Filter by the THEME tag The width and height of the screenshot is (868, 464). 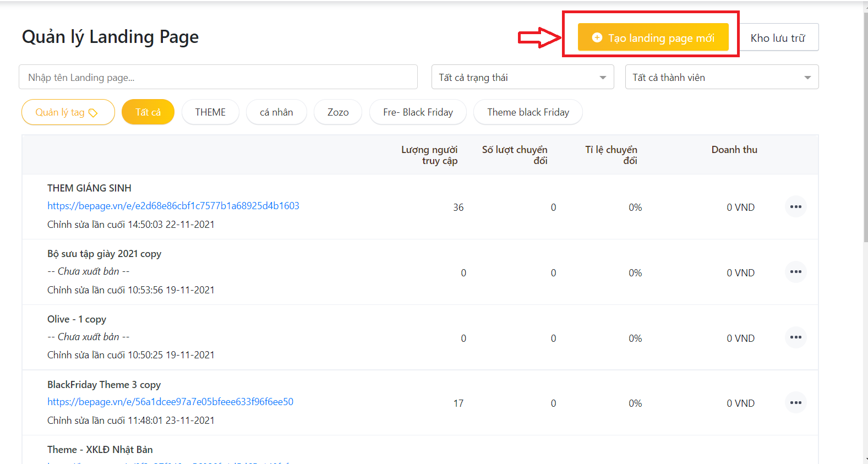[x=210, y=112]
